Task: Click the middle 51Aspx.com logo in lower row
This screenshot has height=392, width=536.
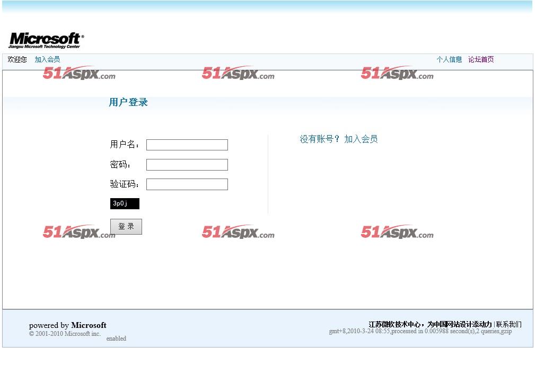Action: click(238, 233)
